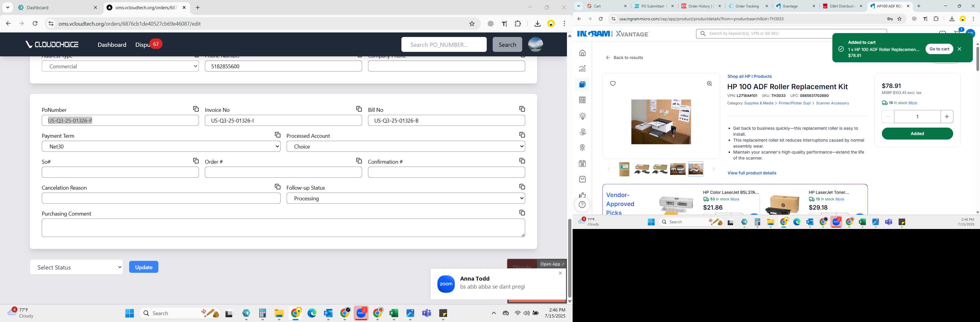980x322 pixels.
Task: Open the Windows Start menu
Action: click(129, 313)
